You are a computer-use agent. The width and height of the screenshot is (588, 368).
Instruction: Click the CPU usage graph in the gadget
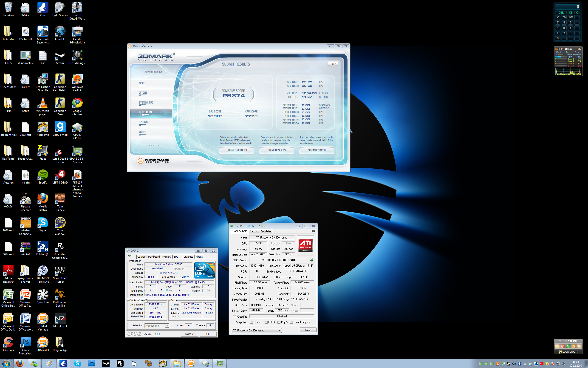coord(568,71)
